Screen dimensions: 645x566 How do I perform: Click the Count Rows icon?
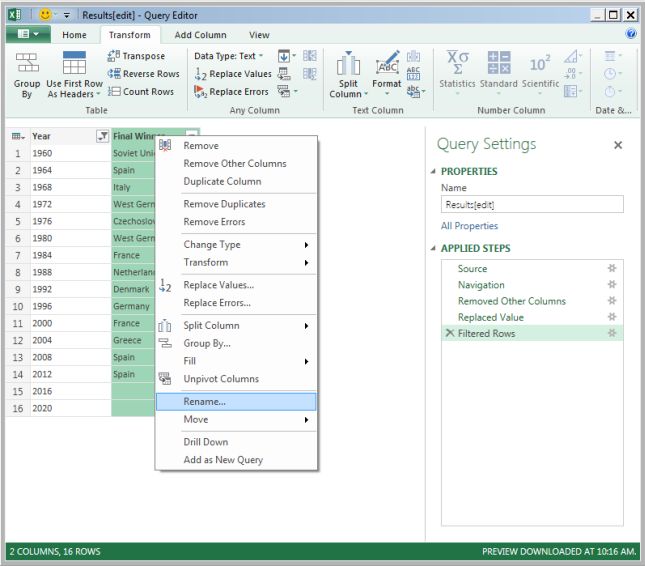tap(114, 92)
